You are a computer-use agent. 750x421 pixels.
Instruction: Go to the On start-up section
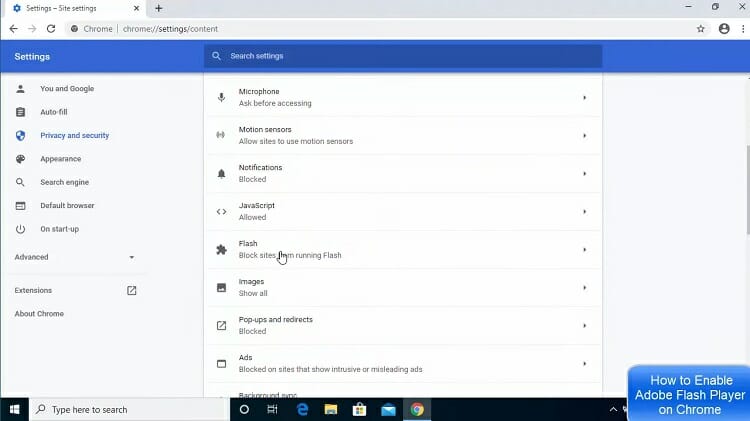[x=60, y=229]
